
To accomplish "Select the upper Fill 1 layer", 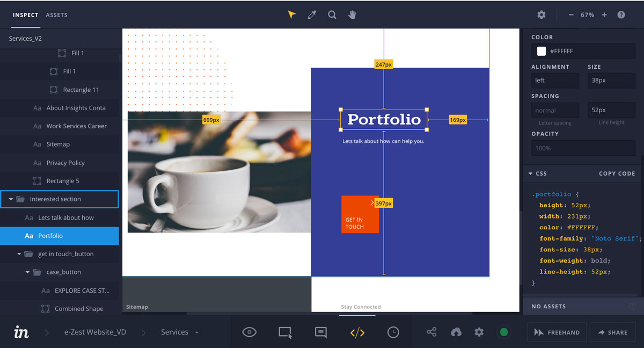I will 60,53.
